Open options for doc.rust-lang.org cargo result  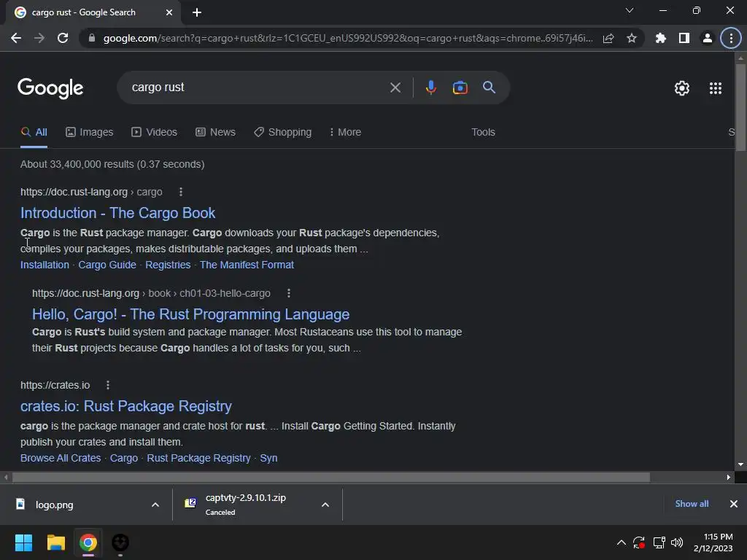181,192
